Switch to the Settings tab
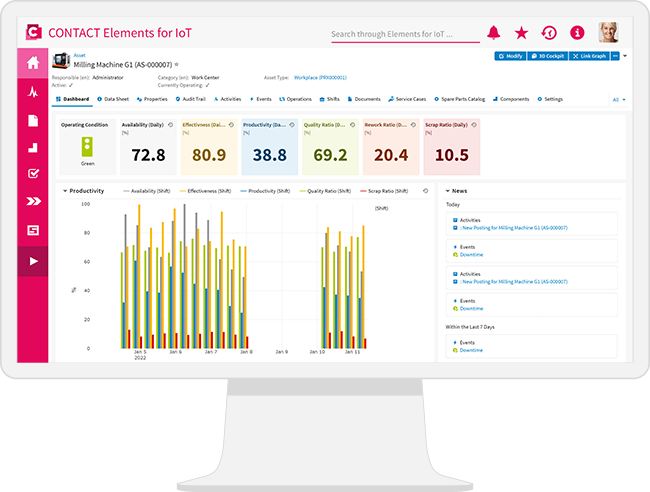Screen dimensions: 650x492 (x=550, y=99)
